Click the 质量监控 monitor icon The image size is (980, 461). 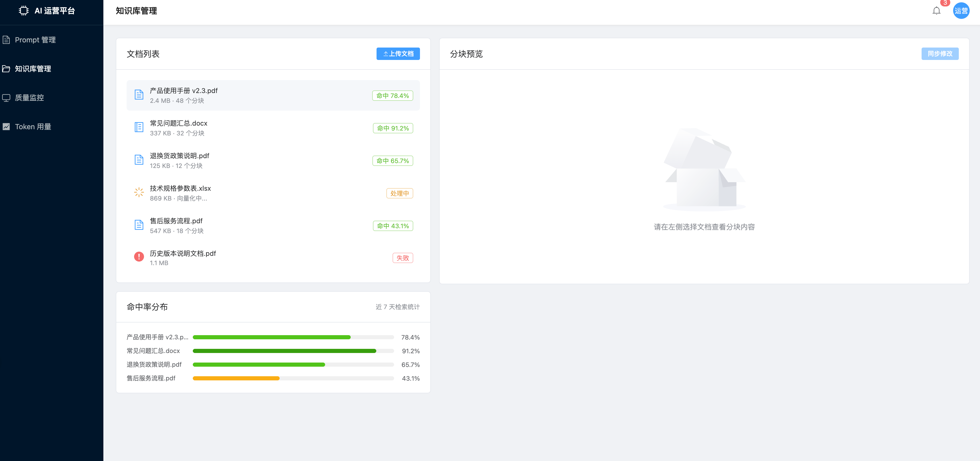coord(6,98)
